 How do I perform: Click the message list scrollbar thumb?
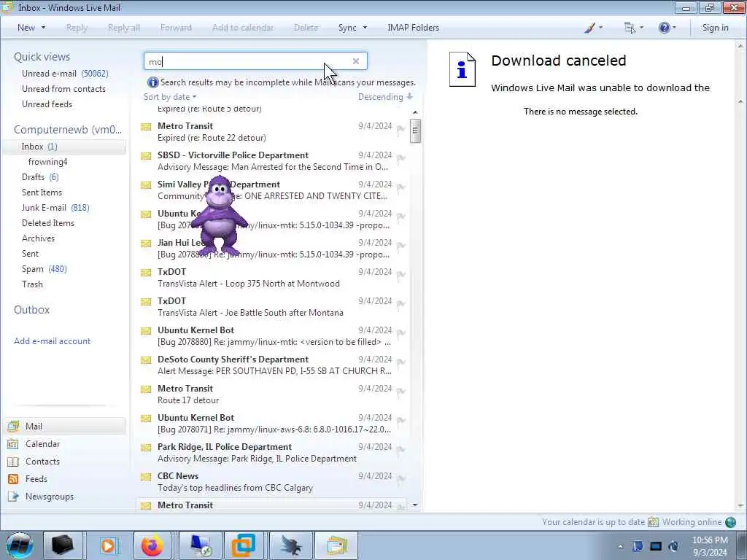coord(415,130)
